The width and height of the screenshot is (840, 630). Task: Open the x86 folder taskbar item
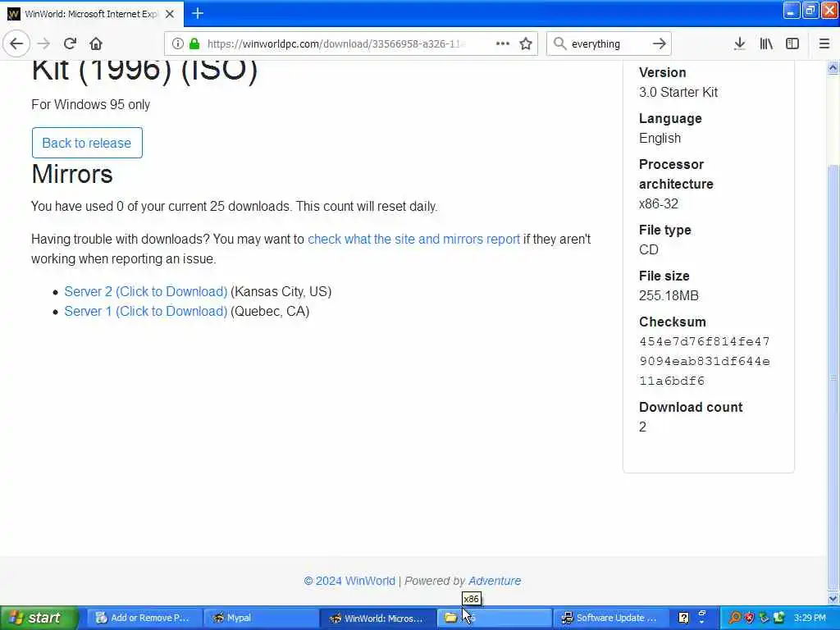pyautogui.click(x=495, y=618)
